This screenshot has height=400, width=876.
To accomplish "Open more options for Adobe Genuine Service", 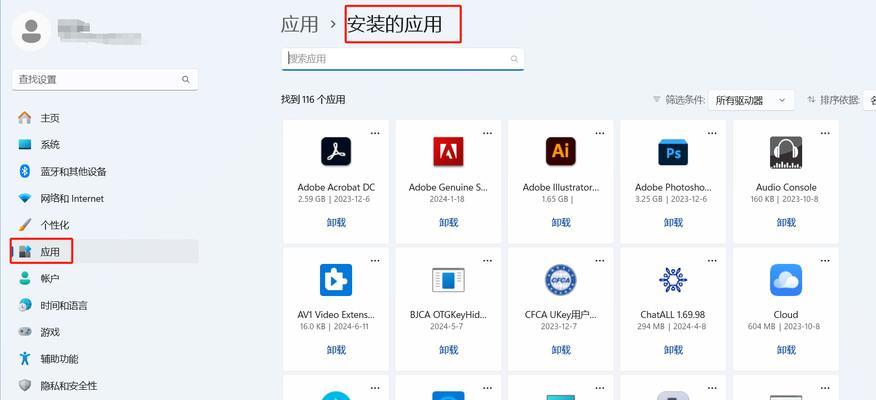I will pyautogui.click(x=487, y=133).
